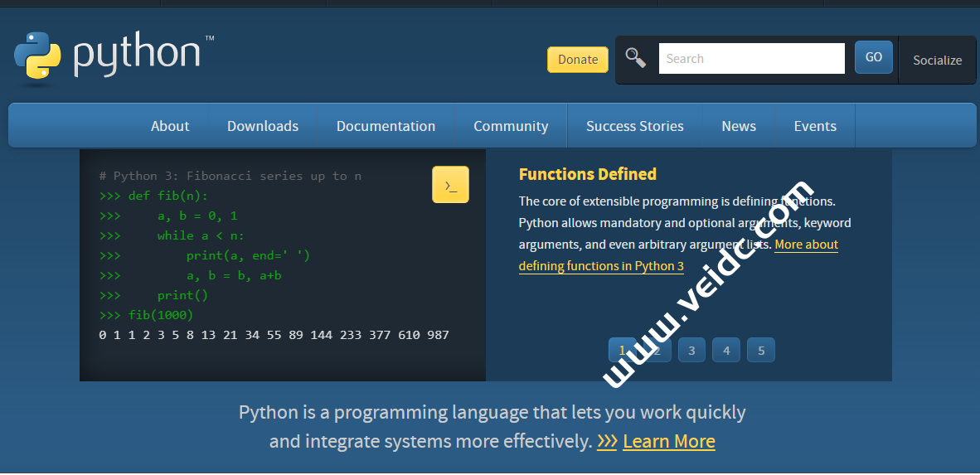Click the yellow Donate button
Viewport: 980px width, 475px height.
coord(578,60)
